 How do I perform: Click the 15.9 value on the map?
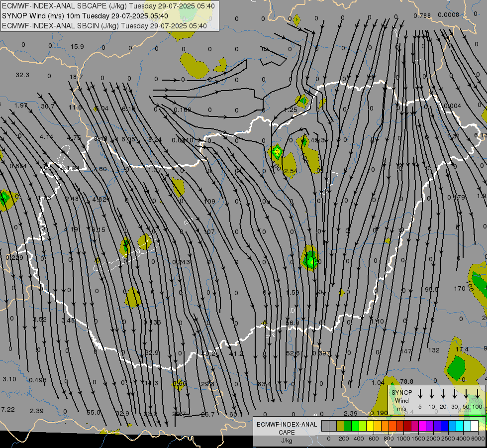pyautogui.click(x=77, y=47)
